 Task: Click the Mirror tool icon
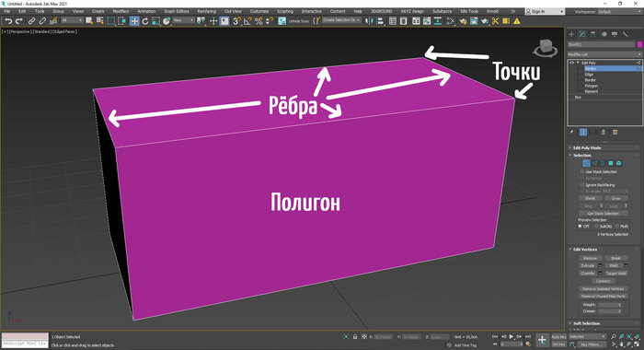click(369, 21)
